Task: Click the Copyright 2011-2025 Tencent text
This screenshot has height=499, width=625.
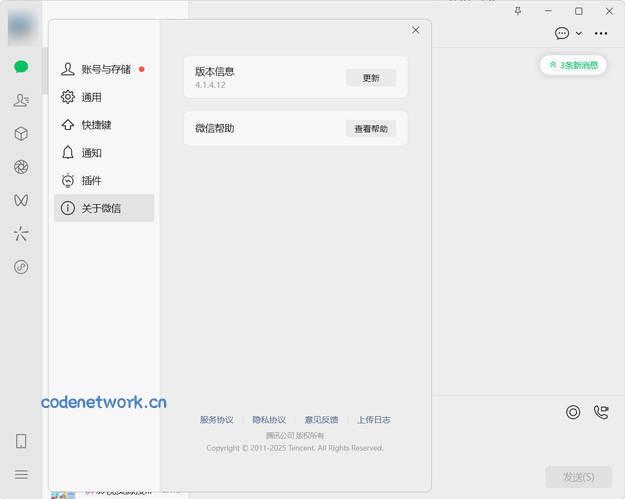Action: 295,448
